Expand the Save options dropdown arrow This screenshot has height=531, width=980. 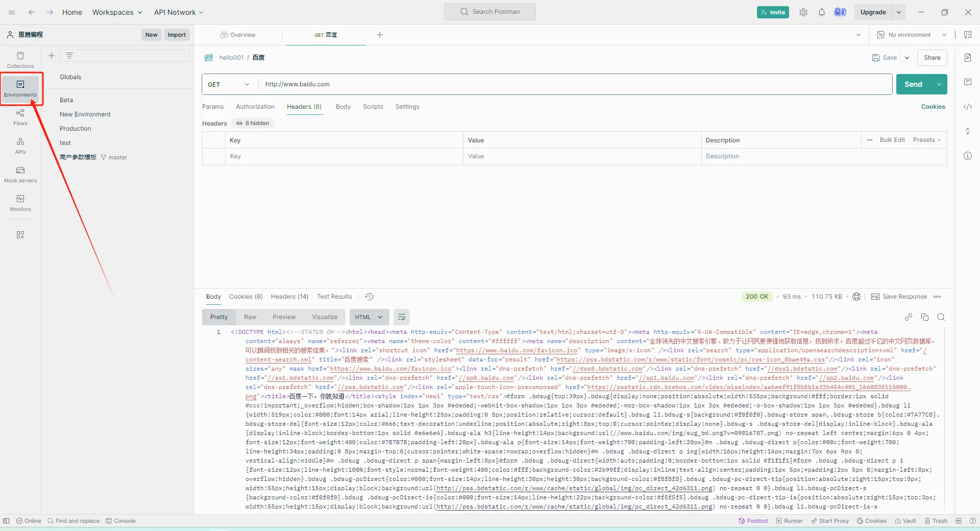pyautogui.click(x=907, y=58)
